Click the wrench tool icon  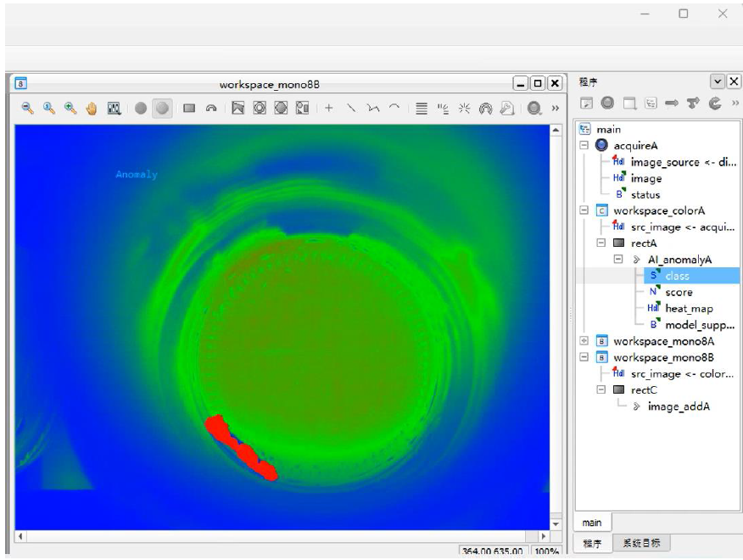507,109
